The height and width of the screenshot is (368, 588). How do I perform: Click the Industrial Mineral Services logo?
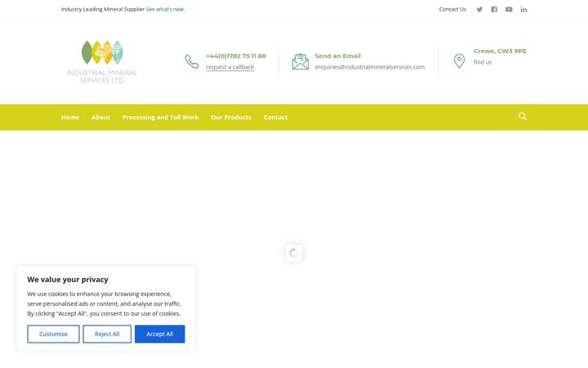pyautogui.click(x=101, y=62)
